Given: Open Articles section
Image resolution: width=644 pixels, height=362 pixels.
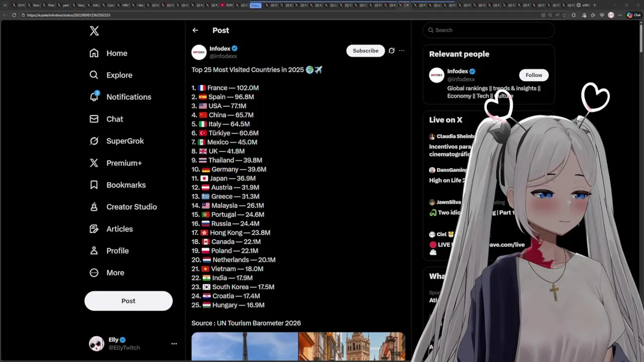Looking at the screenshot, I should (111, 229).
